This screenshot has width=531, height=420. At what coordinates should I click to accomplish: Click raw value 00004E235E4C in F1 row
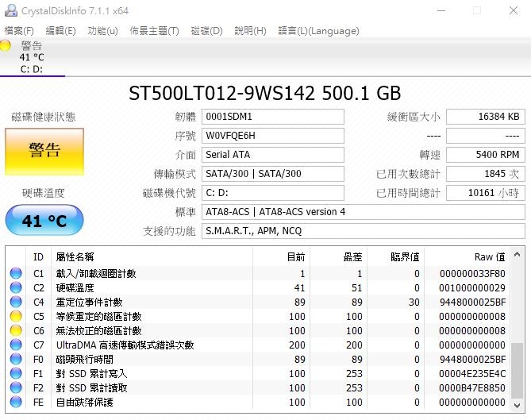click(472, 374)
